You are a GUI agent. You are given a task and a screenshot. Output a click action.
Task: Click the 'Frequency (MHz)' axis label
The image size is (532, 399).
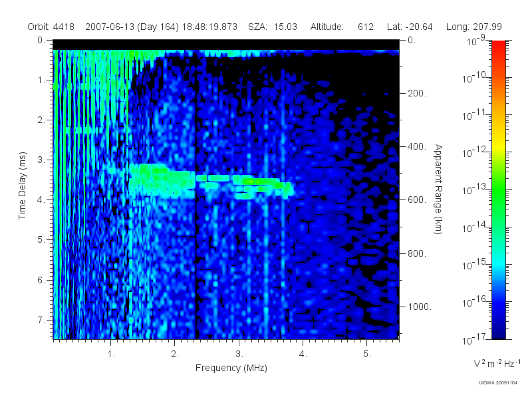pos(231,368)
